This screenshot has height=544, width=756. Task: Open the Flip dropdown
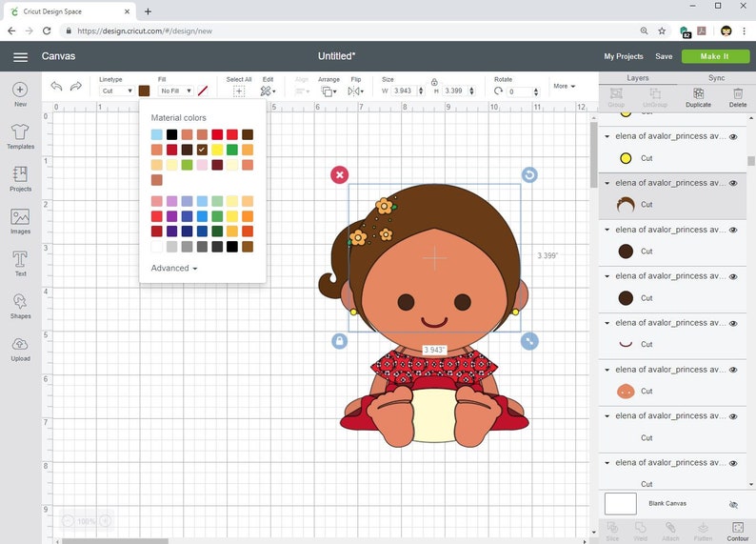[x=356, y=91]
